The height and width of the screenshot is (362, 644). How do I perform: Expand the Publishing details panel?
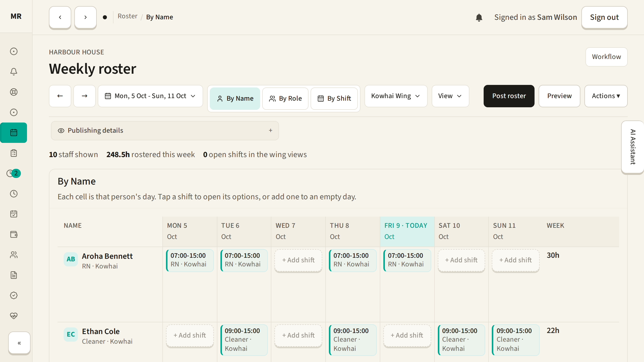click(x=165, y=130)
